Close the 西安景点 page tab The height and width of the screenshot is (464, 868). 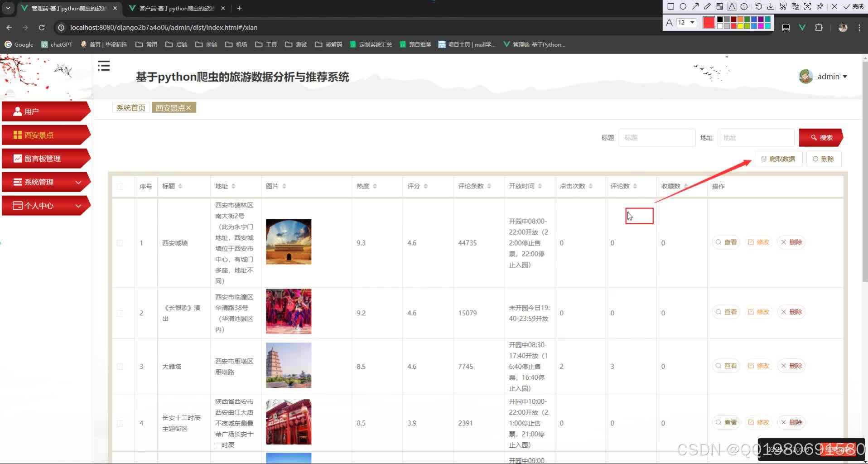(189, 108)
